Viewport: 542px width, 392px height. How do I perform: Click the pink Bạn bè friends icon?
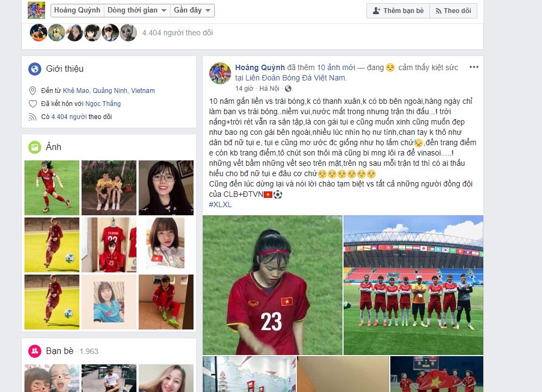click(35, 351)
